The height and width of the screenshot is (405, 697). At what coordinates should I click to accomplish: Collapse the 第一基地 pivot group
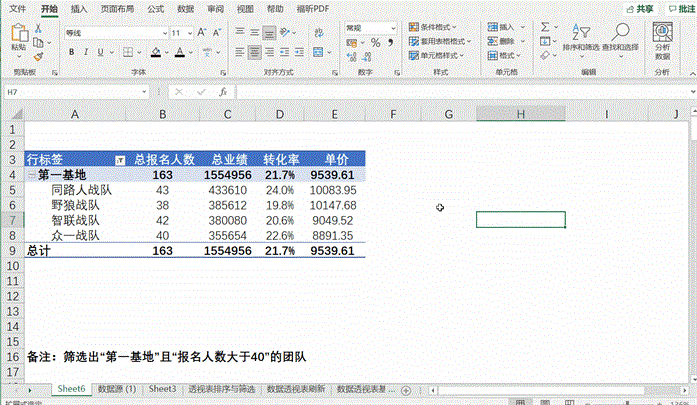click(x=30, y=175)
